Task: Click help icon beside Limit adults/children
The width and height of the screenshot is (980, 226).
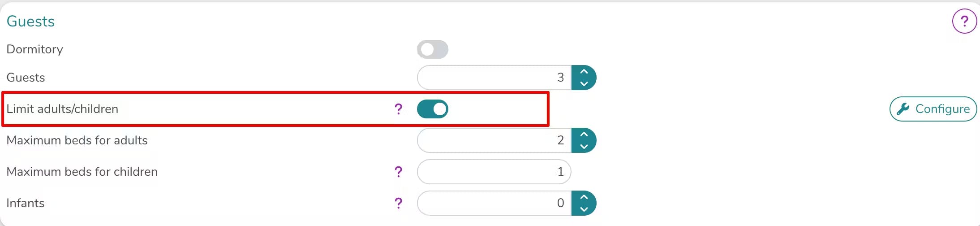Action: click(x=398, y=109)
